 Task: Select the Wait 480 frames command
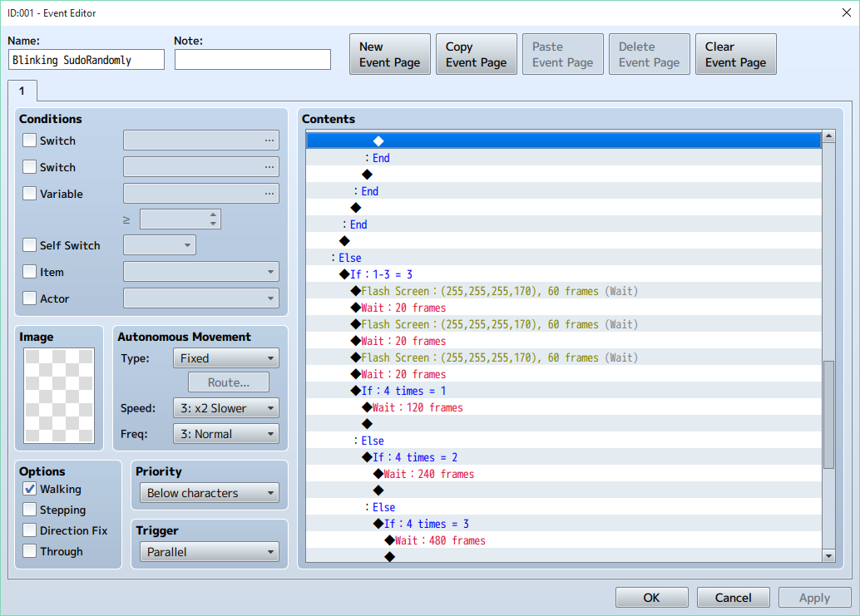coord(440,540)
